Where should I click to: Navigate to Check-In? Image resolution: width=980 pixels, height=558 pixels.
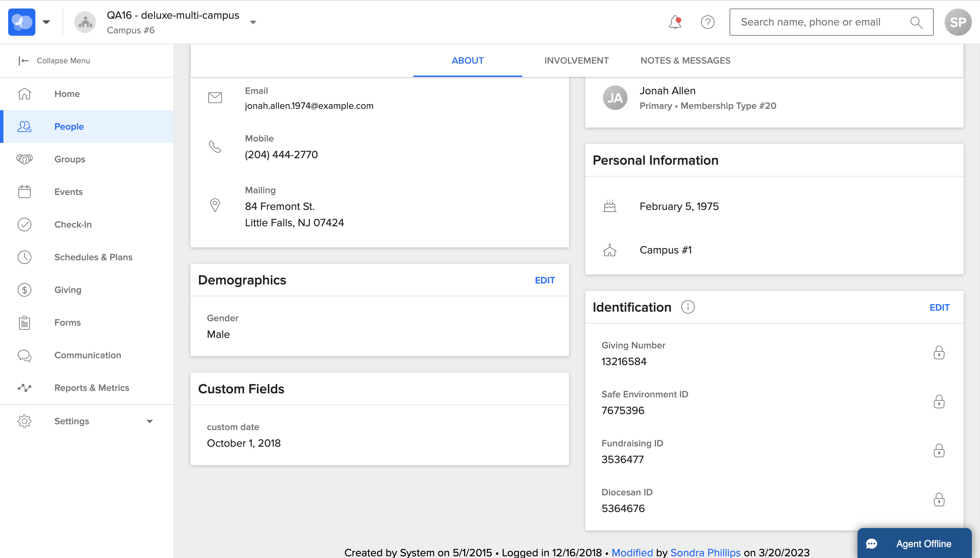(73, 224)
